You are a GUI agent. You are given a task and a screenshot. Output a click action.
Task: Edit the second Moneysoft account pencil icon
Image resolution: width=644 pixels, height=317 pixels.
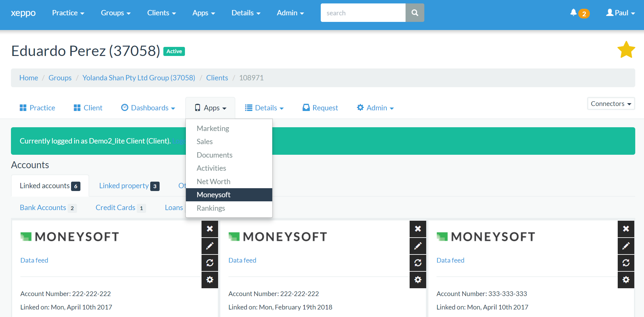click(418, 246)
